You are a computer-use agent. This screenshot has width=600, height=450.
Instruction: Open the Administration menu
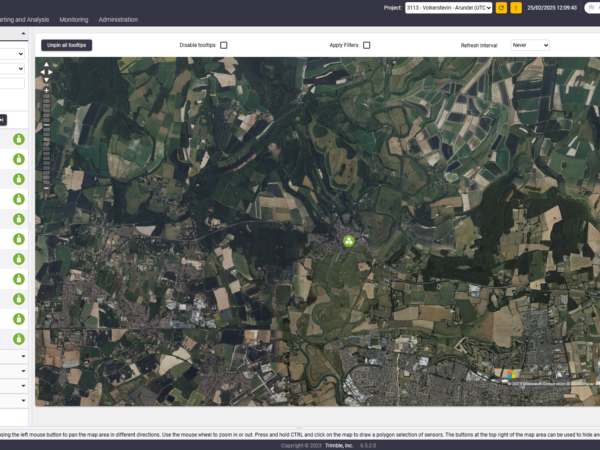point(118,20)
